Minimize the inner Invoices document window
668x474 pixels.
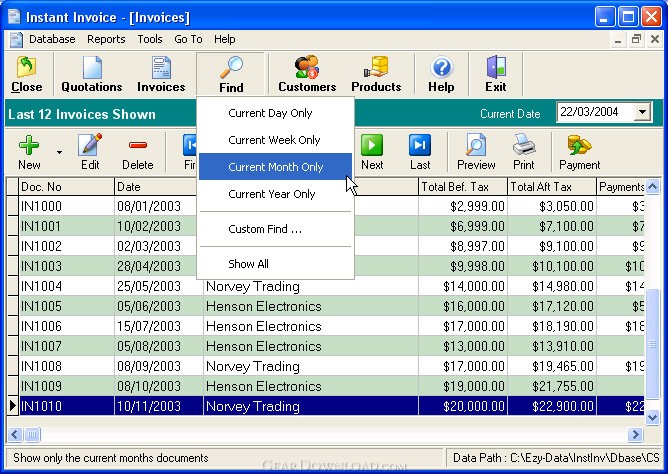pos(618,40)
